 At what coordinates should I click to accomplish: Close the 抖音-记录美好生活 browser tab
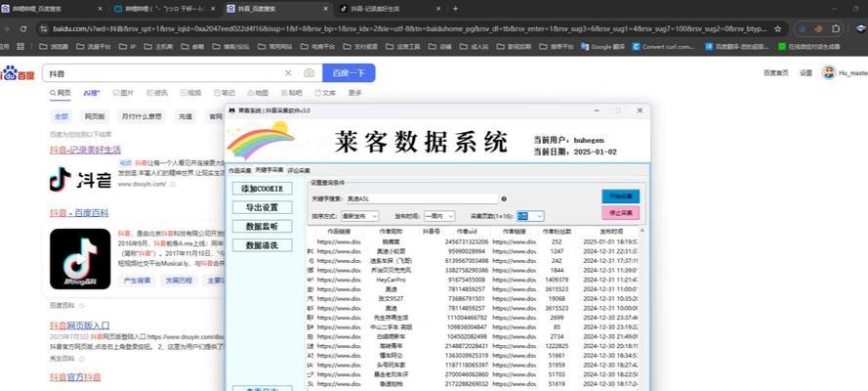(438, 9)
